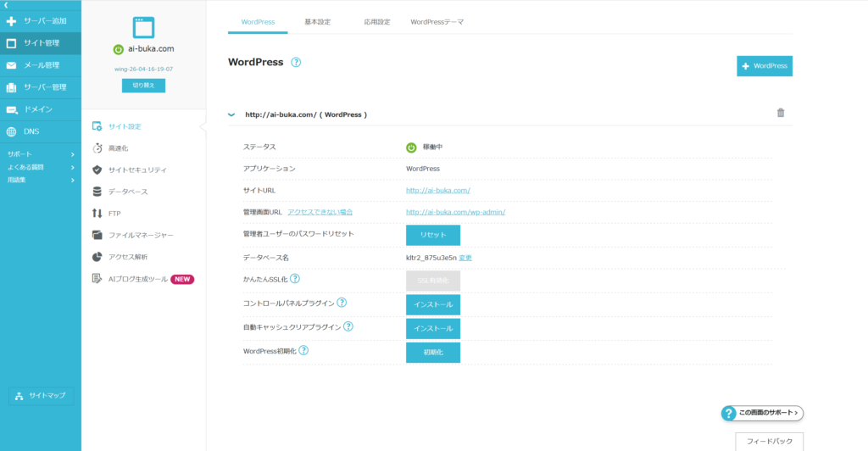Switch to the WordPressテーマ tab
868x451 pixels.
(437, 22)
